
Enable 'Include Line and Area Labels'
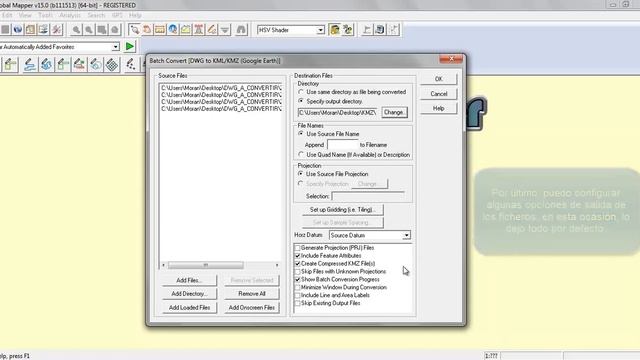pos(298,295)
